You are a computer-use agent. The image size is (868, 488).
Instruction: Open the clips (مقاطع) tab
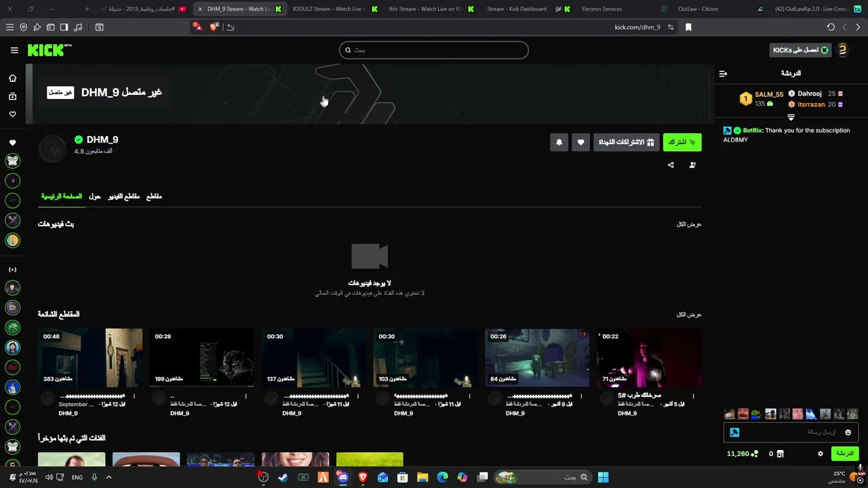[154, 197]
